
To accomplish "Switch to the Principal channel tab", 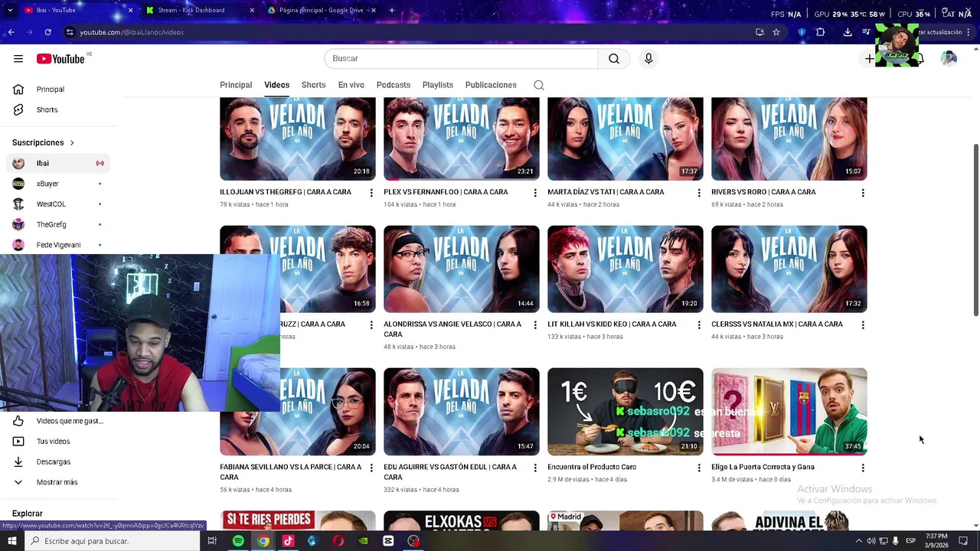I will tap(236, 85).
